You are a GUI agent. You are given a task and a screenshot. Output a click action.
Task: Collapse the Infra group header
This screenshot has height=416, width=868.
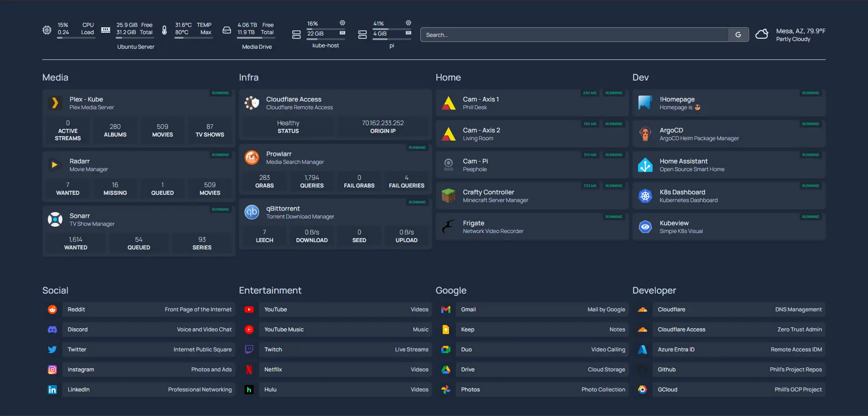tap(249, 77)
